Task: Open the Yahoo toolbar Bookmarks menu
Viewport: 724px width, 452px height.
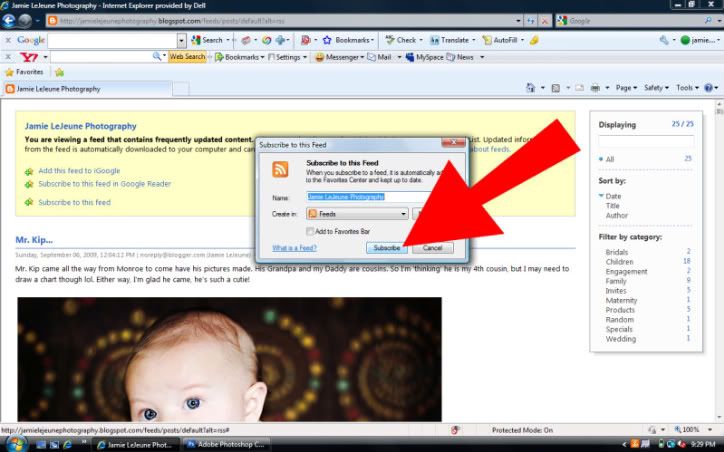Action: [238, 57]
